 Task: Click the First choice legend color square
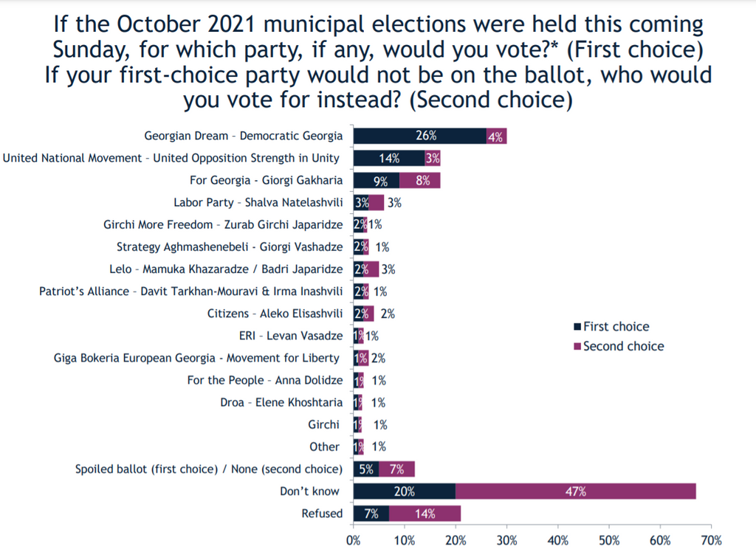point(577,327)
